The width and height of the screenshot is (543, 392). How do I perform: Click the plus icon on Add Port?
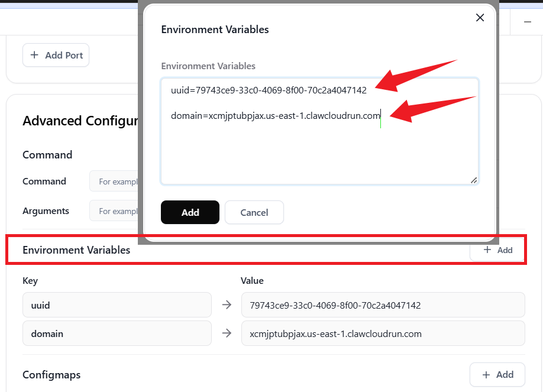tap(34, 55)
